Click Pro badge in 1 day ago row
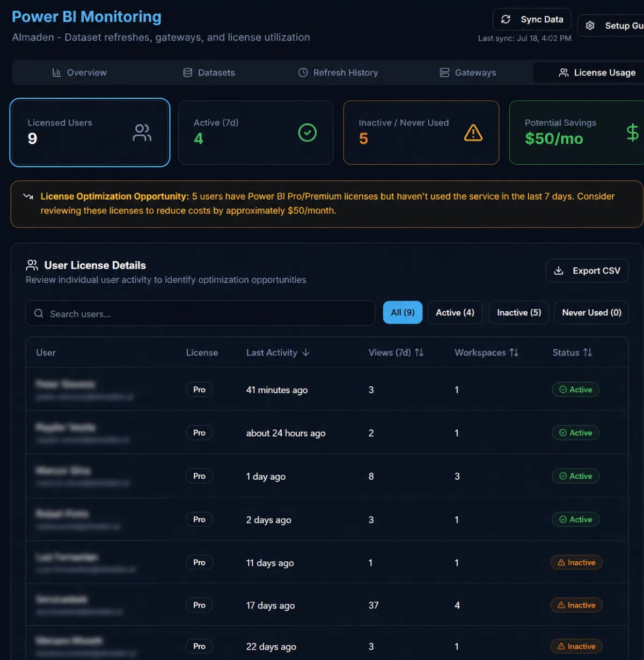The image size is (644, 660). [199, 476]
